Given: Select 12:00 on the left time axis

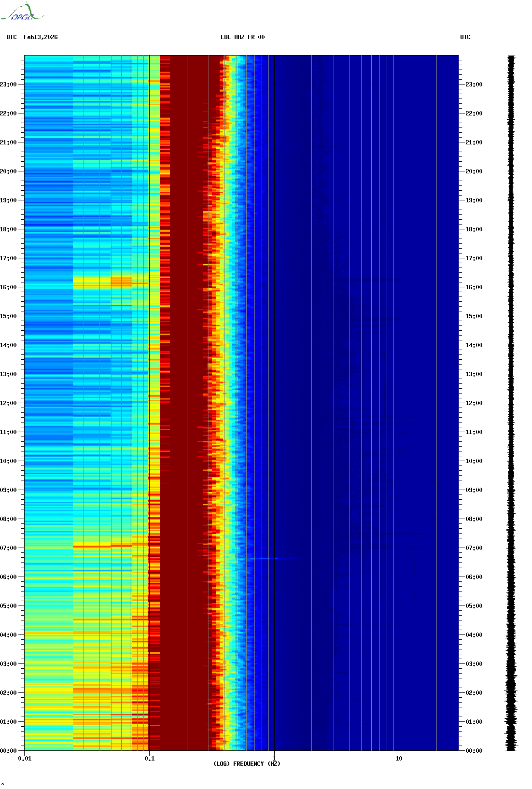Looking at the screenshot, I should click(x=8, y=403).
